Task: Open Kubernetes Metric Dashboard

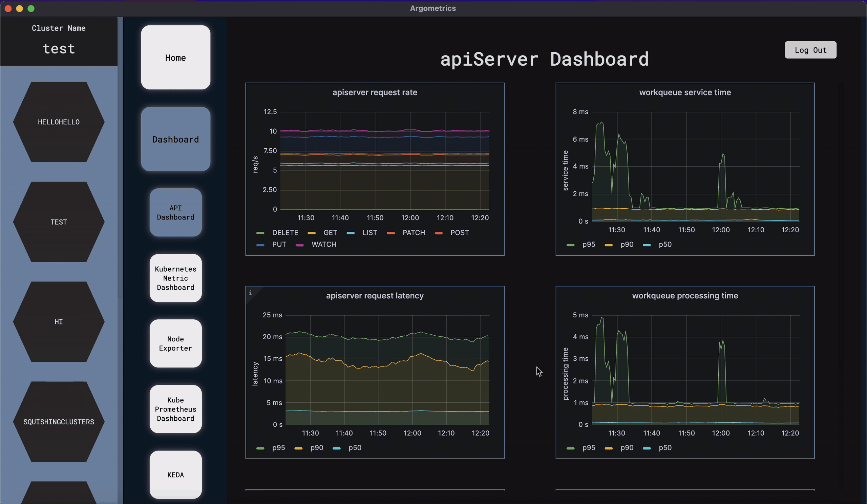Action: [175, 278]
